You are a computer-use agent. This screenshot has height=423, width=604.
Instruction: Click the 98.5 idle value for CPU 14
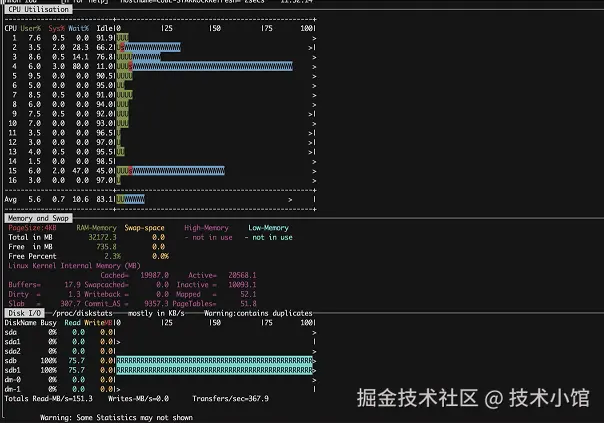(105, 161)
